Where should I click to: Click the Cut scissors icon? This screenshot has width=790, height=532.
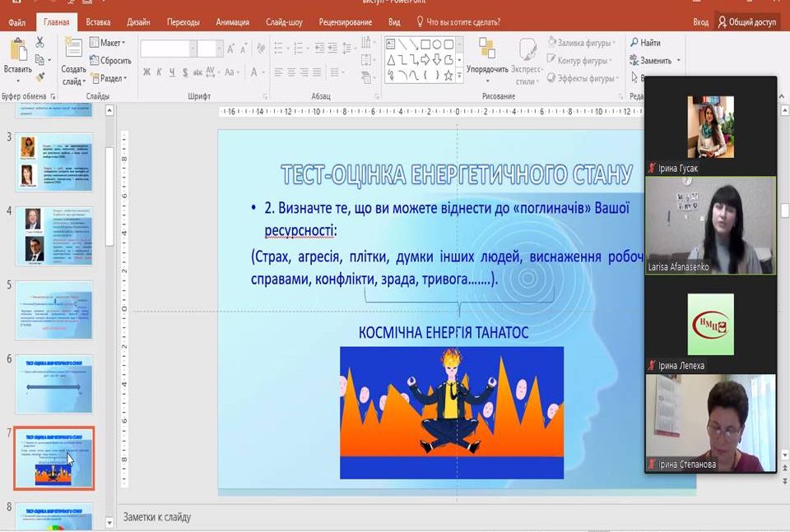click(39, 43)
